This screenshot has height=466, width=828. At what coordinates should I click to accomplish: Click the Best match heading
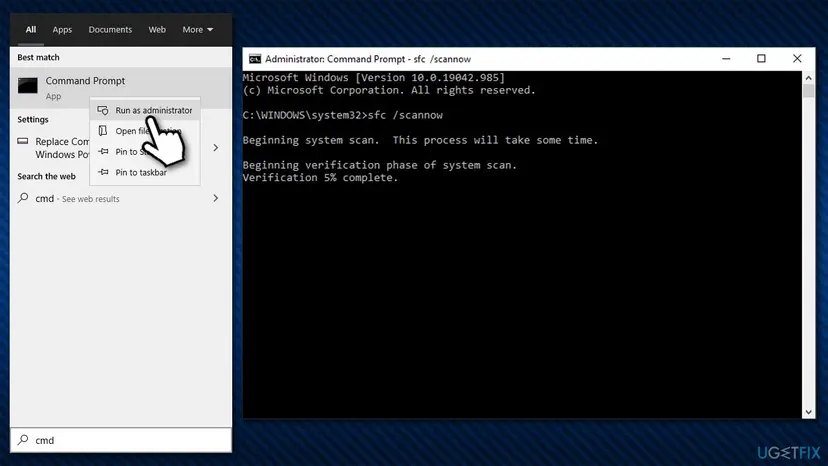(x=38, y=57)
